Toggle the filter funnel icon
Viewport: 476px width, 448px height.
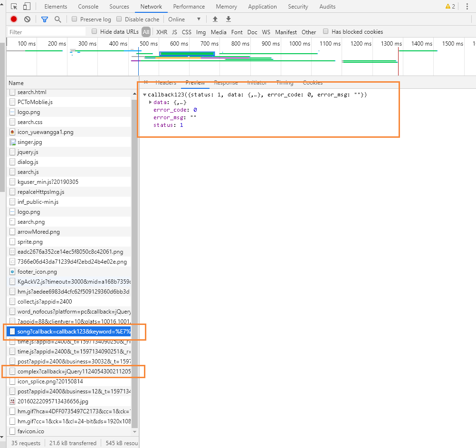(45, 19)
